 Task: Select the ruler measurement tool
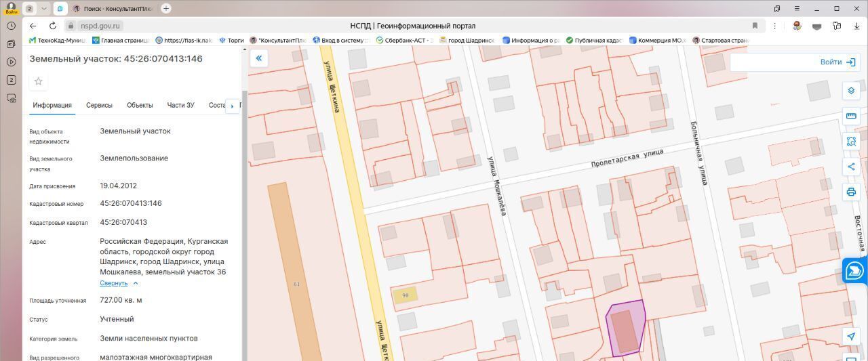click(851, 116)
